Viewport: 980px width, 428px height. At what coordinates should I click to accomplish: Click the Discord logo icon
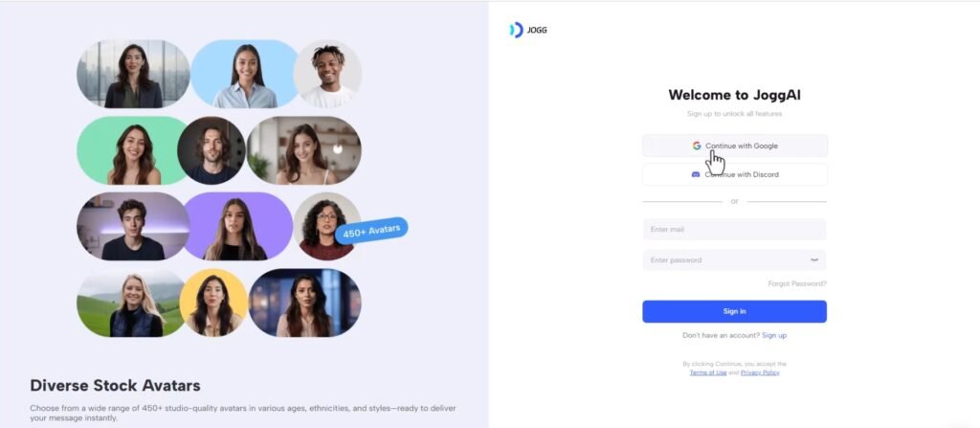[696, 174]
